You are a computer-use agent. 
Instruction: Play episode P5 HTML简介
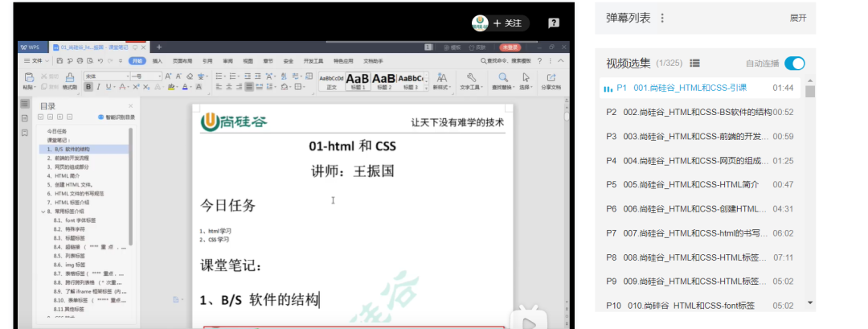coord(700,184)
